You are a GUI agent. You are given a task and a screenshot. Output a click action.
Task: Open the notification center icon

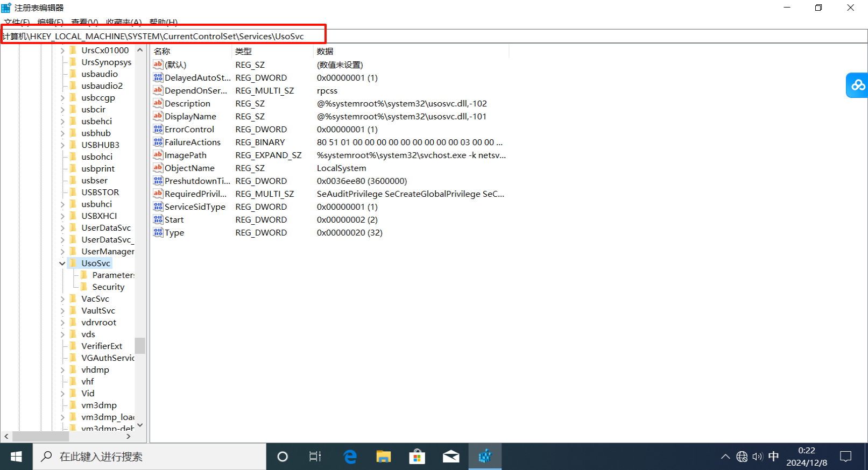tap(846, 457)
